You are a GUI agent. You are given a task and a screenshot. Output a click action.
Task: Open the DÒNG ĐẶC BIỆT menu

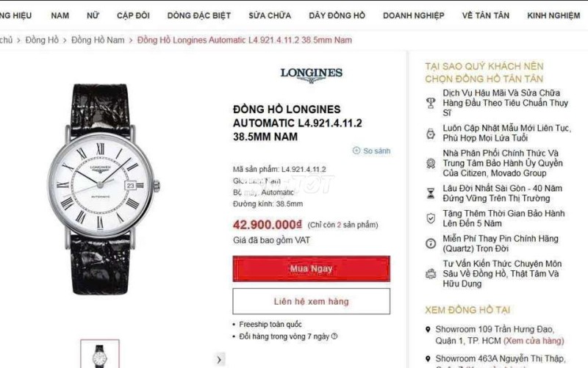(x=198, y=15)
